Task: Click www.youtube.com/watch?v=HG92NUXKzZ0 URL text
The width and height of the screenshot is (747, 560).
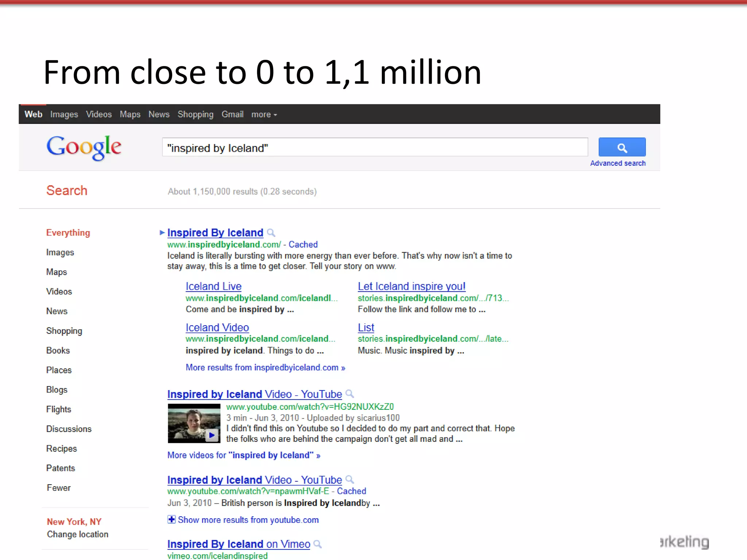Action: [x=310, y=407]
